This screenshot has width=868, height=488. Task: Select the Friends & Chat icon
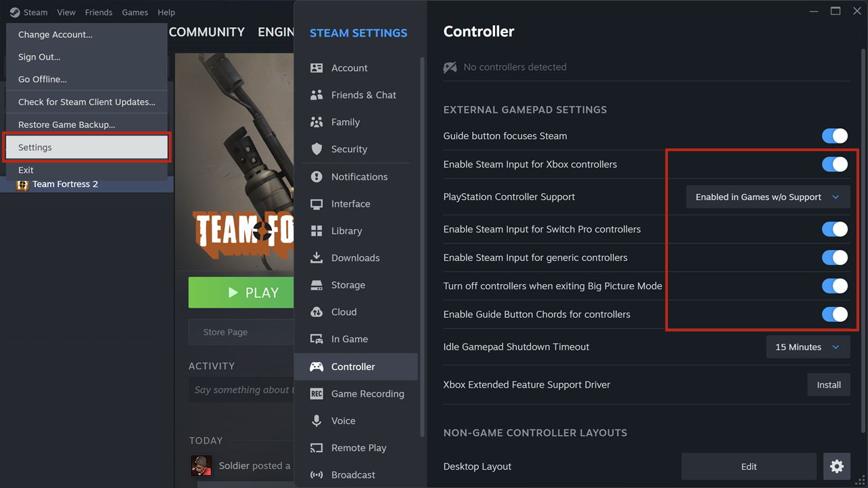(317, 95)
